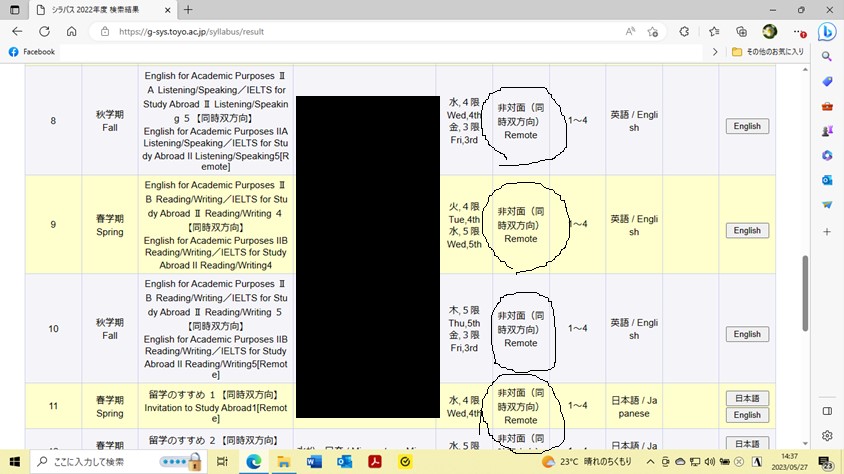Open the notification center icon
The height and width of the screenshot is (474, 844).
pyautogui.click(x=826, y=462)
